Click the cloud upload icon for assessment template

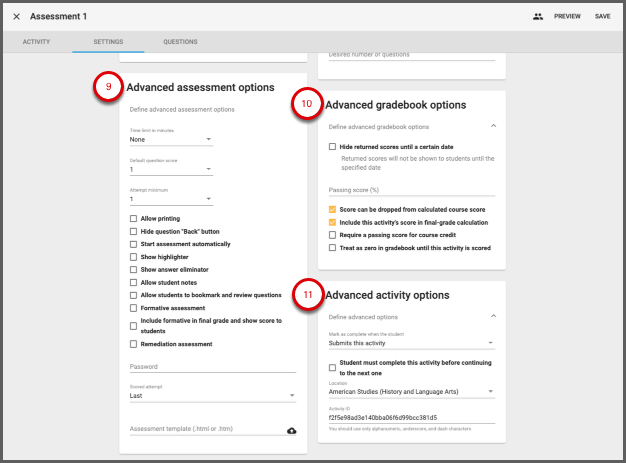tap(291, 430)
